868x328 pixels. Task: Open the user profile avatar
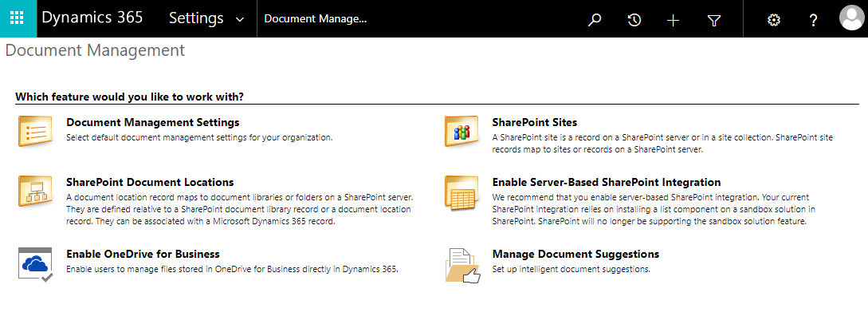tap(851, 18)
